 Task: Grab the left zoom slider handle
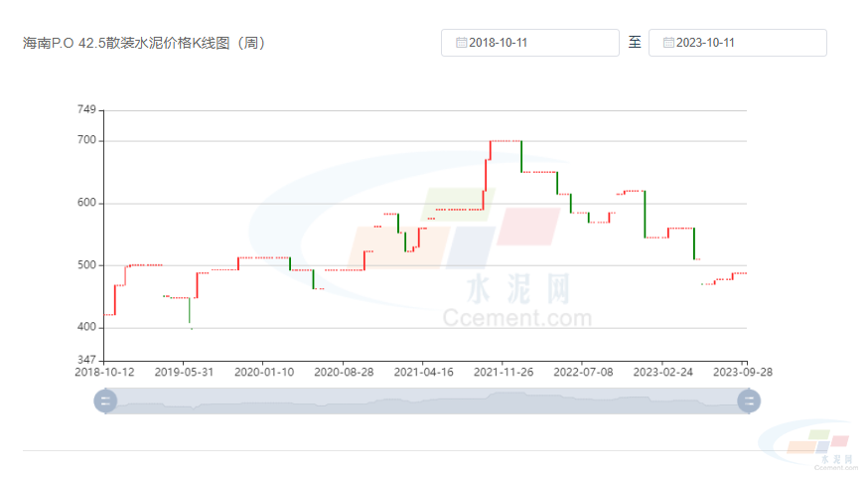point(105,400)
